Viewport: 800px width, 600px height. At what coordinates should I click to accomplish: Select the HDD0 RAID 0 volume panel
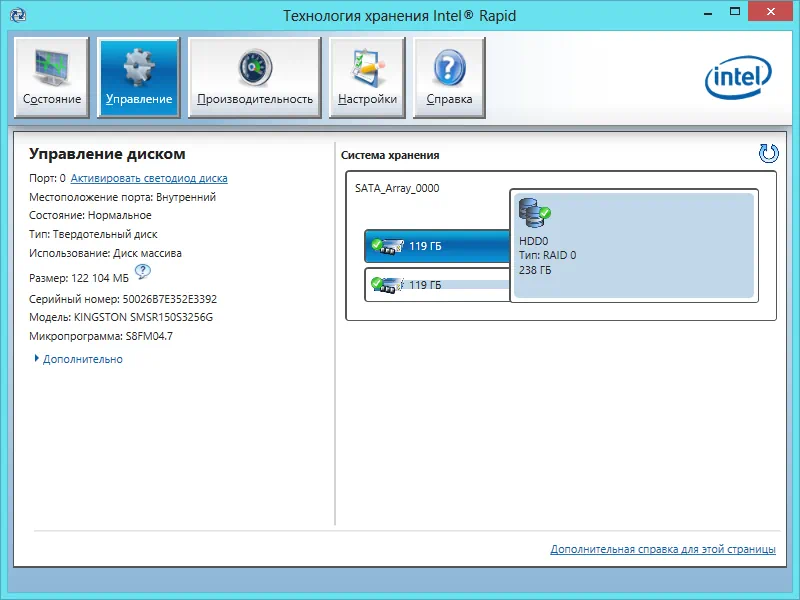pos(634,245)
